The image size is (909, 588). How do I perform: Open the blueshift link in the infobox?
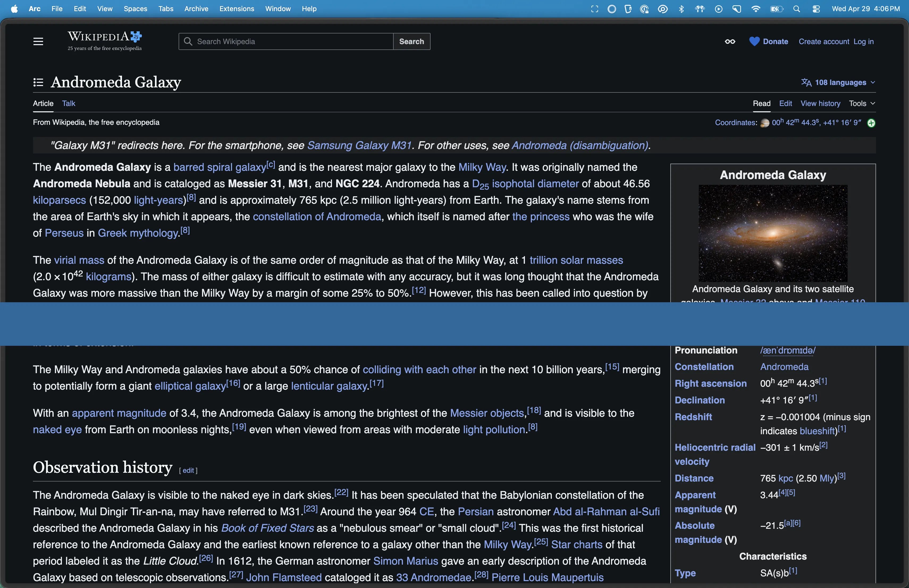(x=817, y=431)
